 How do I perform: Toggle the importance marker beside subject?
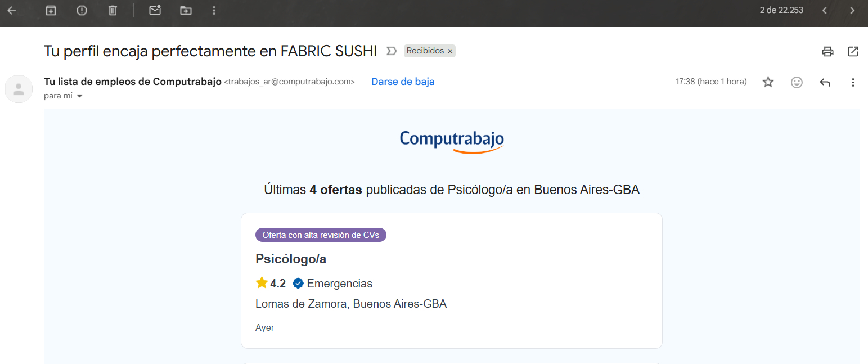(391, 51)
